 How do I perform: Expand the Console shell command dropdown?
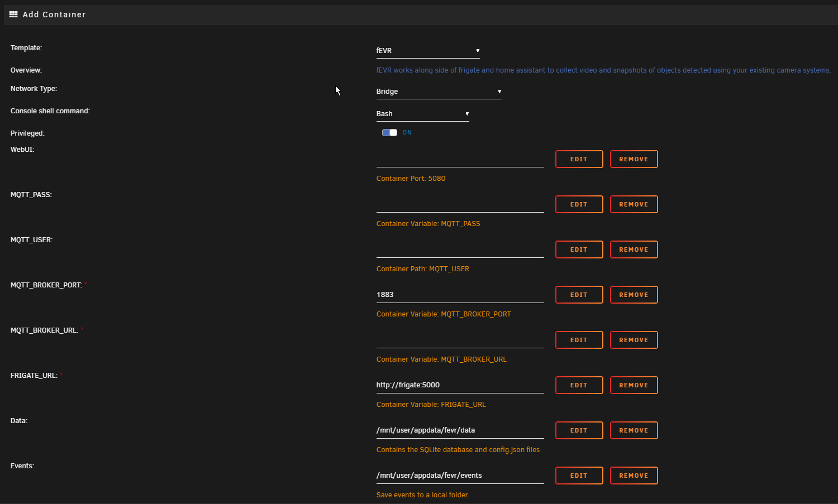pos(422,113)
